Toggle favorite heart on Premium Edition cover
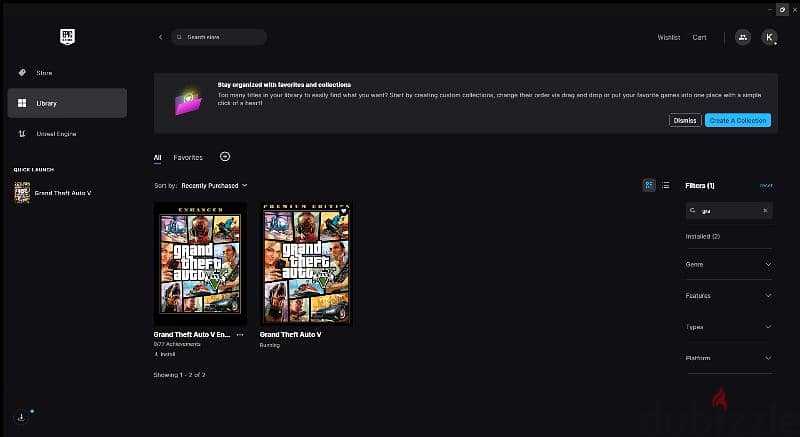Image resolution: width=800 pixels, height=437 pixels. [x=343, y=211]
